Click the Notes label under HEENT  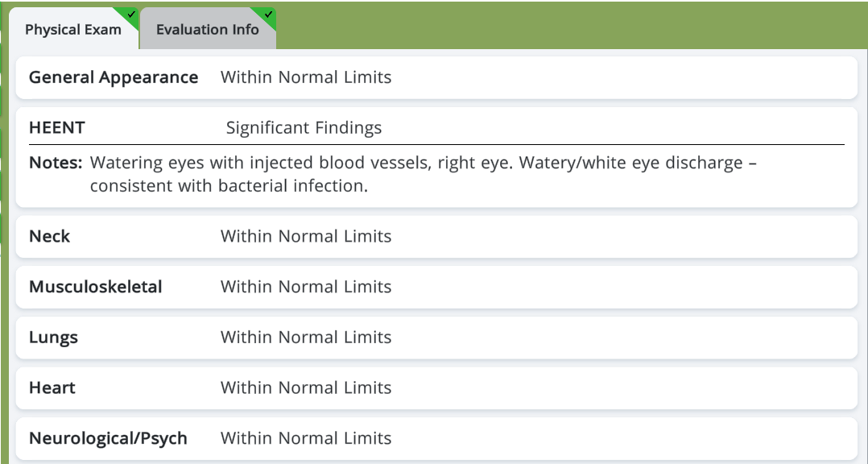point(56,163)
